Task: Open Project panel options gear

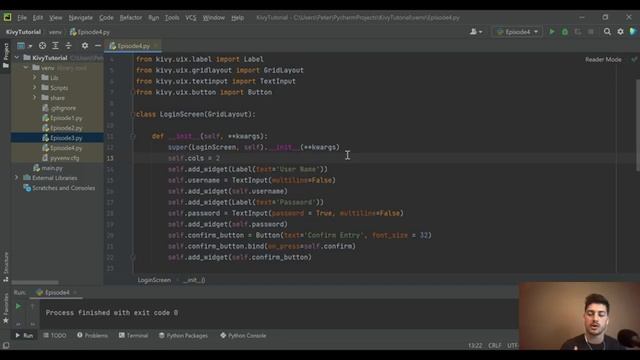Action: click(x=84, y=46)
